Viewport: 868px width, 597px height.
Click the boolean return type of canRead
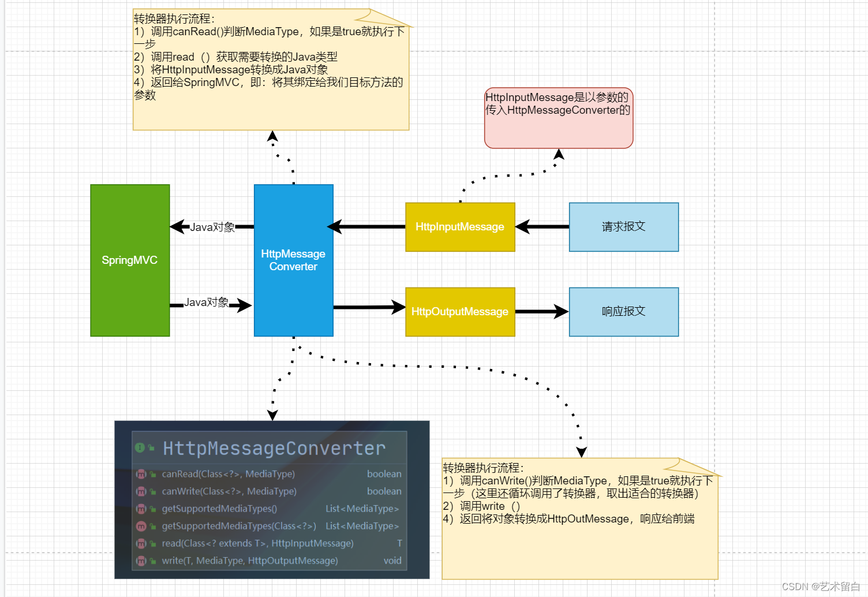pos(384,474)
